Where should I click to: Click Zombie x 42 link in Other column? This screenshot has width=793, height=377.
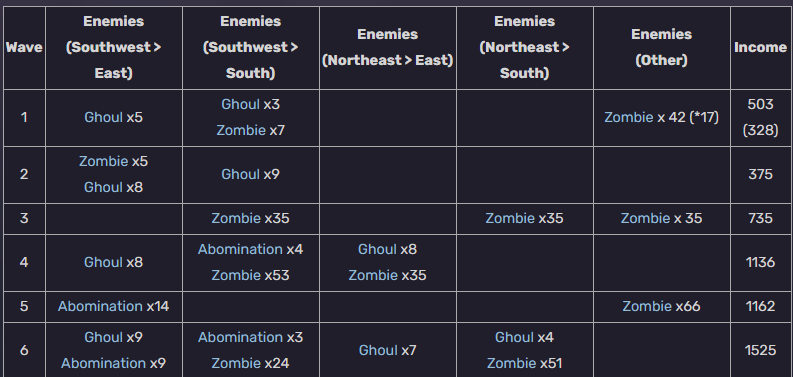pyautogui.click(x=629, y=117)
